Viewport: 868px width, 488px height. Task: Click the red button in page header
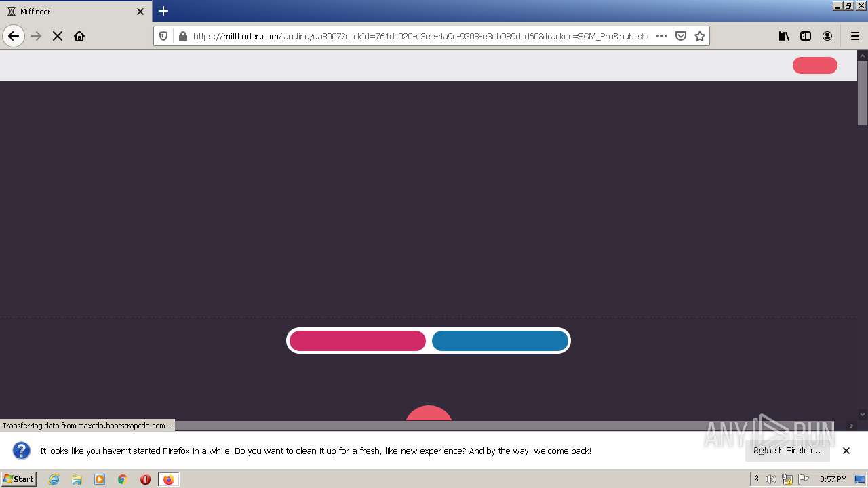point(815,65)
